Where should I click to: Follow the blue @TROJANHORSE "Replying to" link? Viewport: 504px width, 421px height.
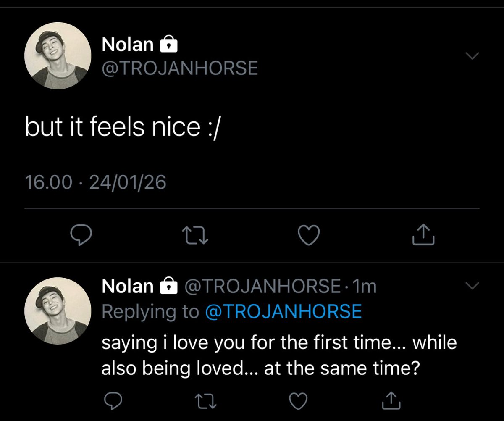[x=283, y=311]
